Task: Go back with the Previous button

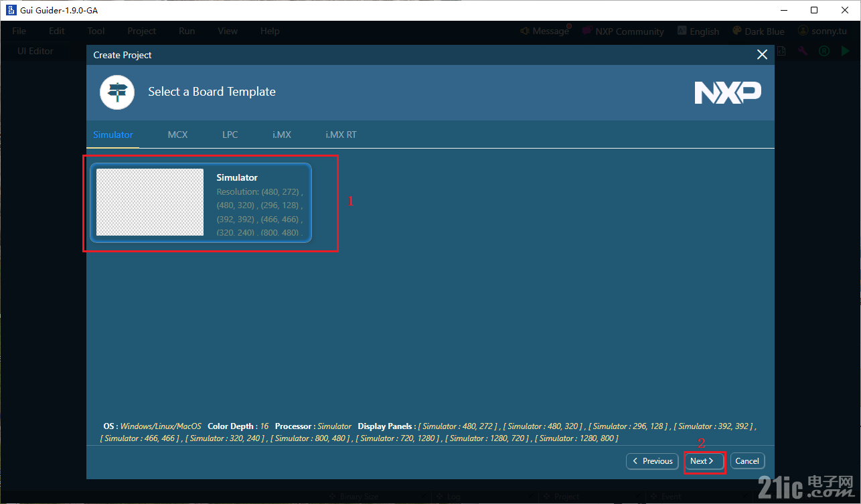Action: pos(652,461)
